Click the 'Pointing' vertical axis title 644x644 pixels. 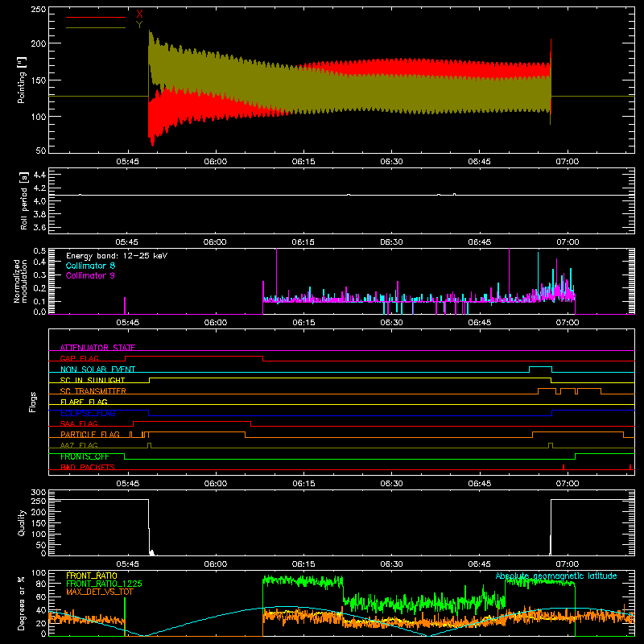point(22,80)
